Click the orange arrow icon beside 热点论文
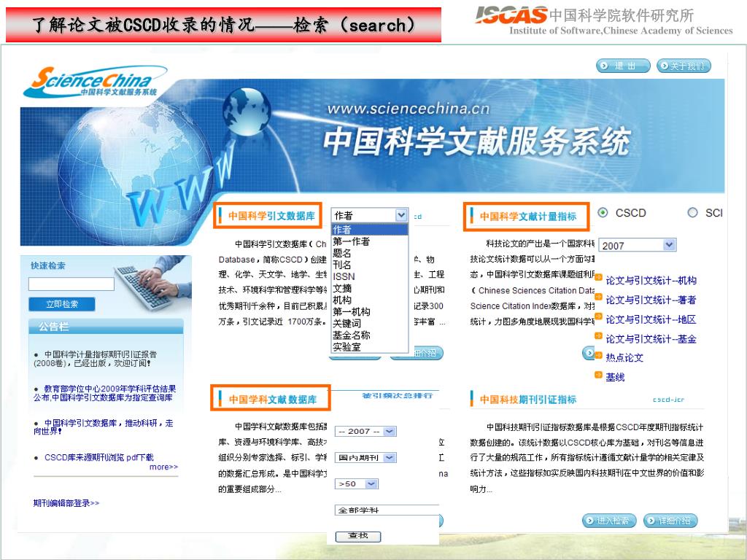Viewport: 747px width, 560px height. pyautogui.click(x=599, y=355)
